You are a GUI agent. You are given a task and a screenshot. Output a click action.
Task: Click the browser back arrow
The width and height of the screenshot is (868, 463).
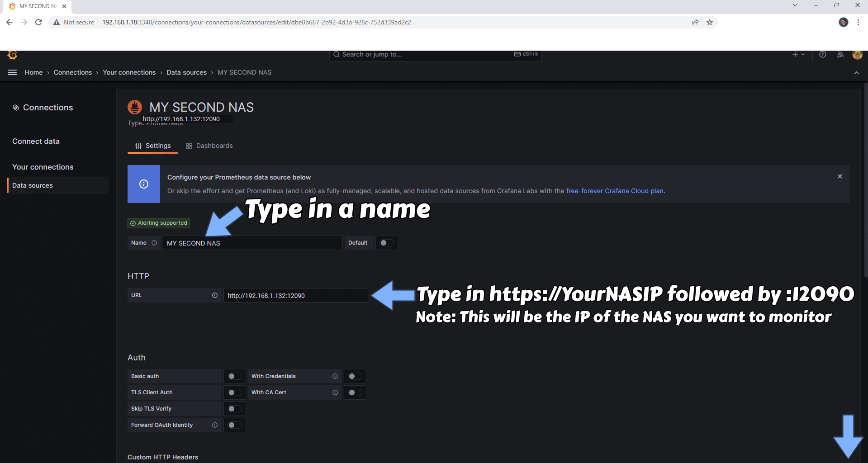coord(9,22)
